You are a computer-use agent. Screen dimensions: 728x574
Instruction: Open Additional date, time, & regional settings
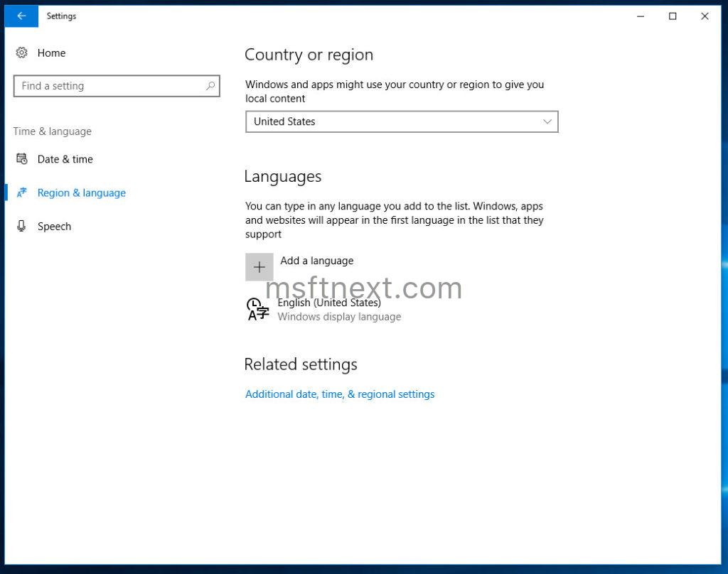[x=339, y=394]
